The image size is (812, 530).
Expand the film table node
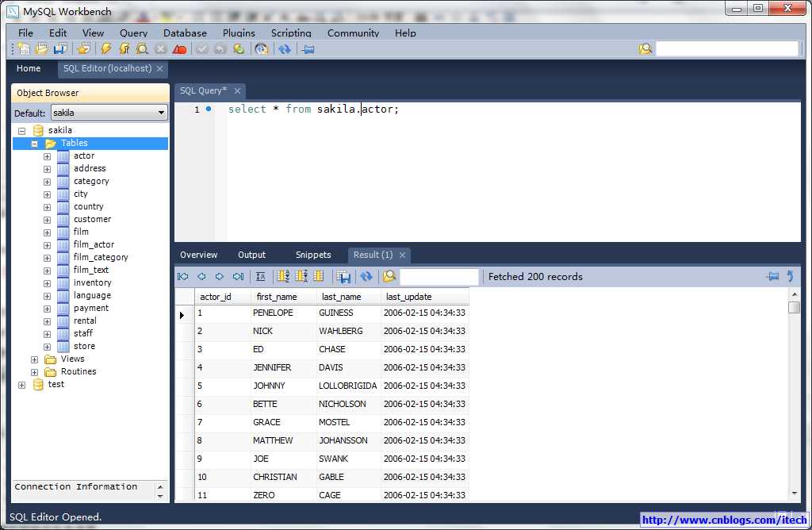tap(47, 232)
